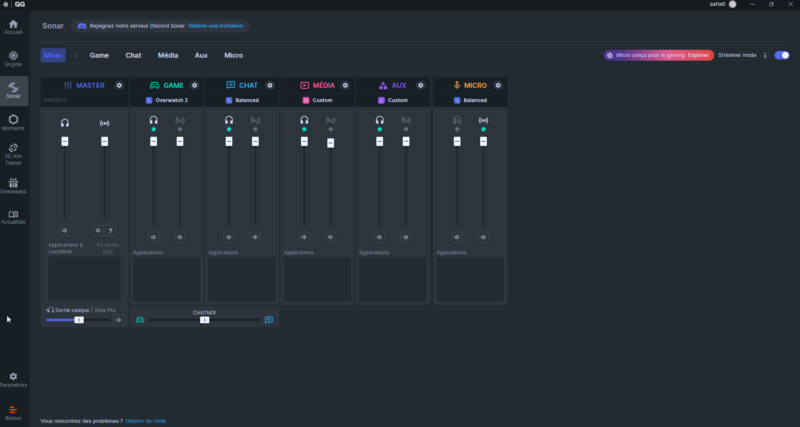Mute the GAME headphone output speaker icon
Viewport: 800px width, 427px height.
click(153, 237)
